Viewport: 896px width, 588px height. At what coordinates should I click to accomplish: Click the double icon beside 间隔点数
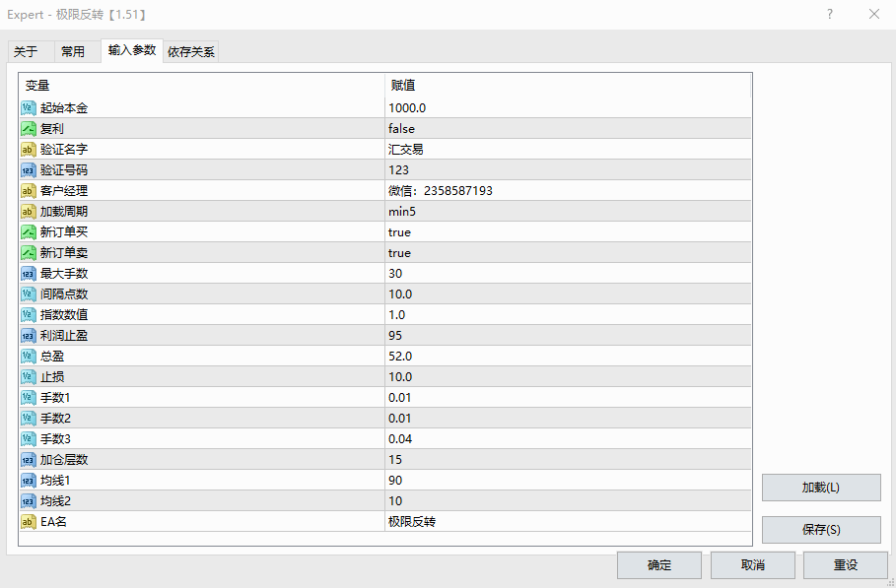(x=29, y=294)
